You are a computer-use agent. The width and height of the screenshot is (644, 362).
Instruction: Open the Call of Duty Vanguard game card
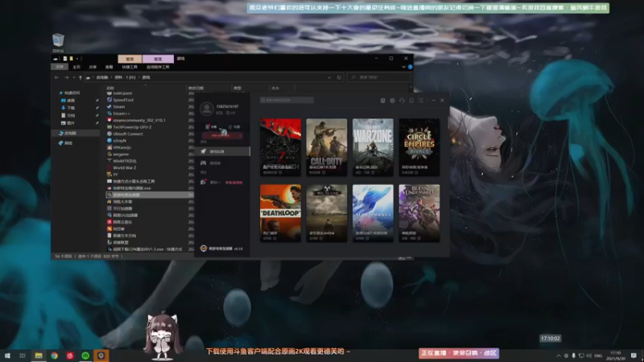(327, 147)
